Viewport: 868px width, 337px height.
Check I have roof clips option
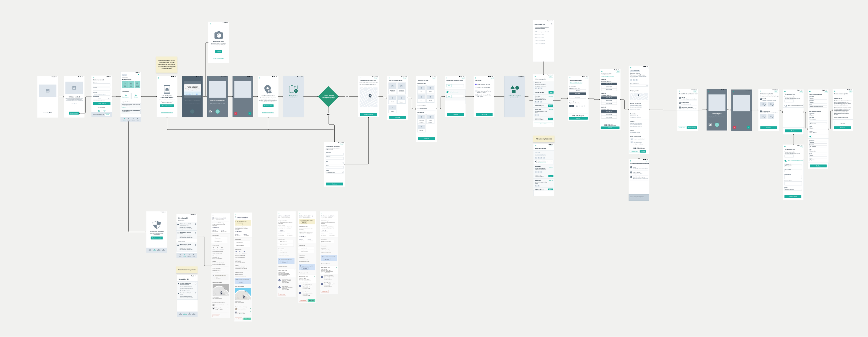[x=418, y=106]
